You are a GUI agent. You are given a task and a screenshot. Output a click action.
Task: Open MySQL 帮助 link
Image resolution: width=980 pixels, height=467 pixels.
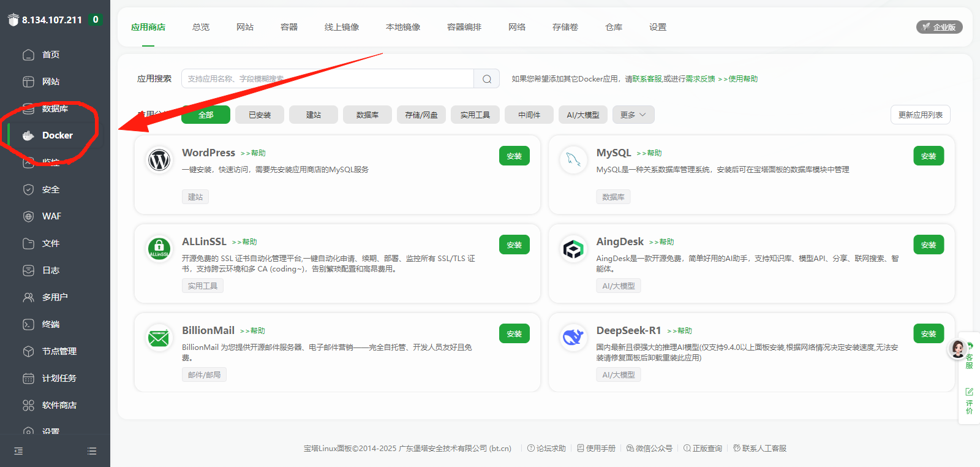click(649, 153)
